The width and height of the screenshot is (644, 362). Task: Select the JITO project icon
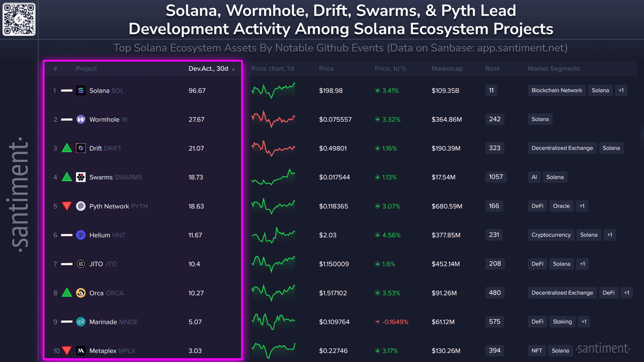pos(80,264)
